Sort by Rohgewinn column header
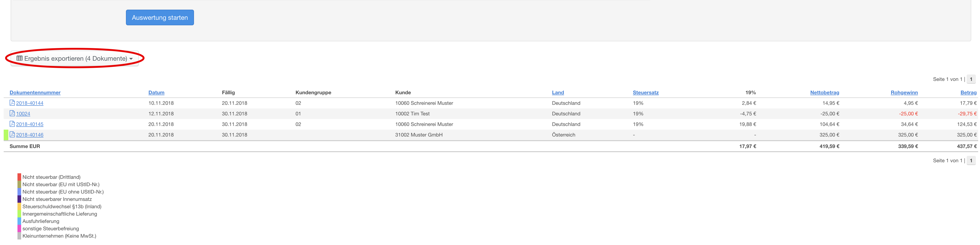 coord(904,92)
